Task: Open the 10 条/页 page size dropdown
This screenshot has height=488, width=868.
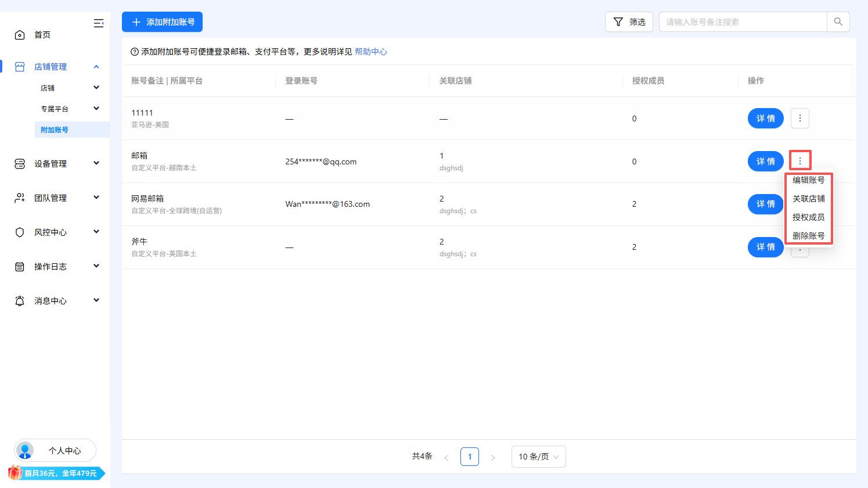Action: 538,457
